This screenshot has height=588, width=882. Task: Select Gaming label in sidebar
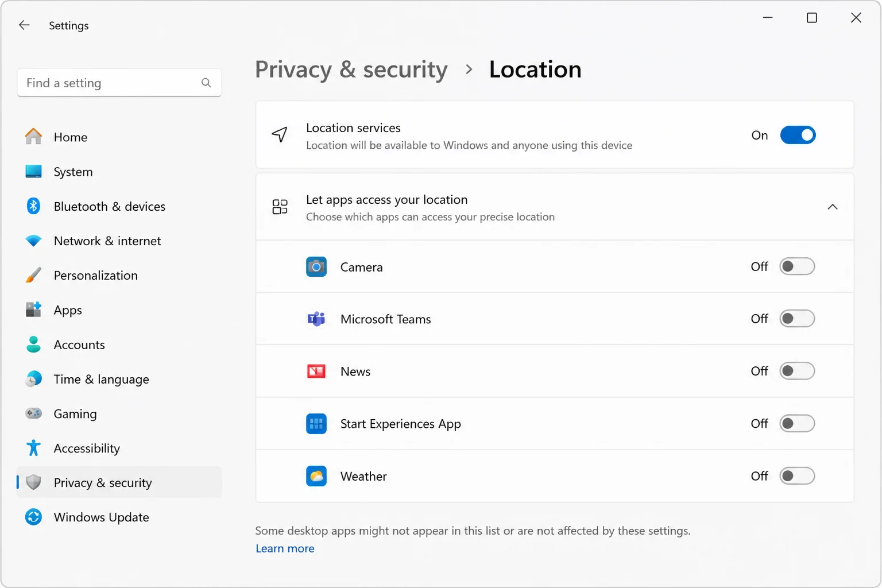(x=75, y=414)
